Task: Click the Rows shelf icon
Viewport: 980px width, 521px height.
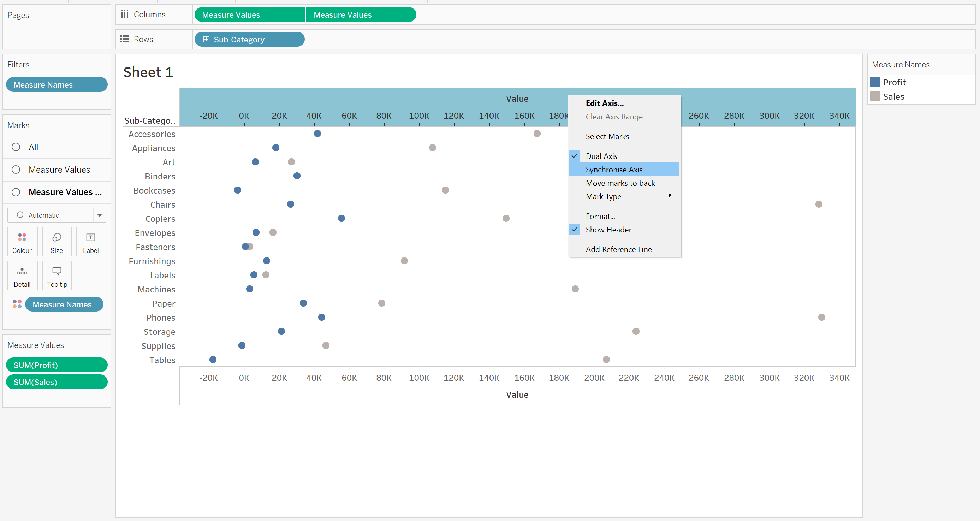Action: coord(124,39)
